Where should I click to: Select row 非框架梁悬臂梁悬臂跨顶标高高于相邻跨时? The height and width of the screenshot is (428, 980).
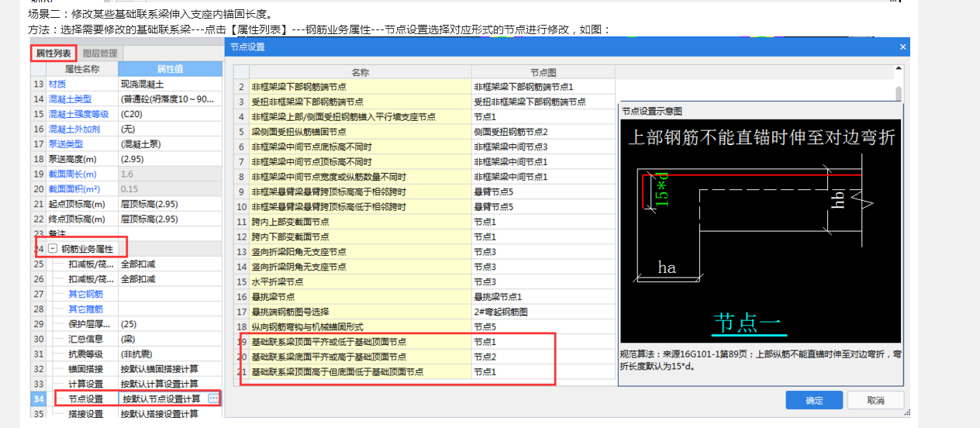coord(425,192)
